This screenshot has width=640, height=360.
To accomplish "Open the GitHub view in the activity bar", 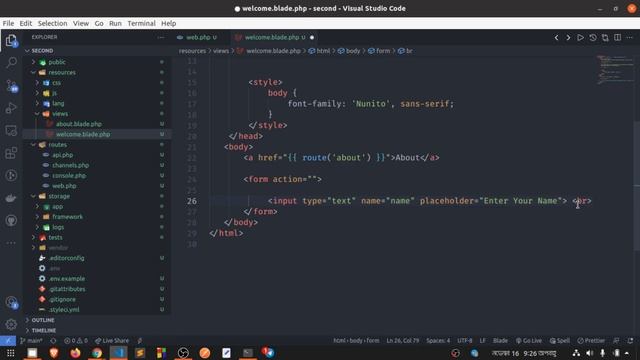I will [x=11, y=220].
